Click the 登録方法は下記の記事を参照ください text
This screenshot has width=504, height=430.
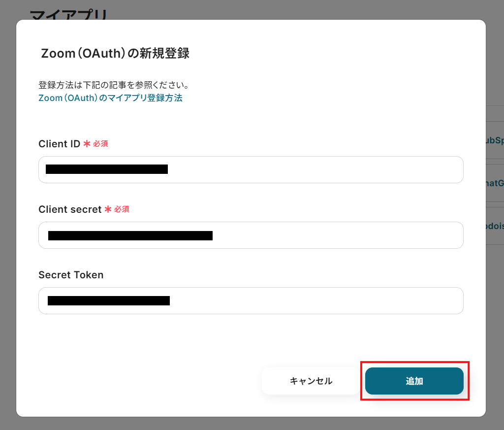click(114, 85)
